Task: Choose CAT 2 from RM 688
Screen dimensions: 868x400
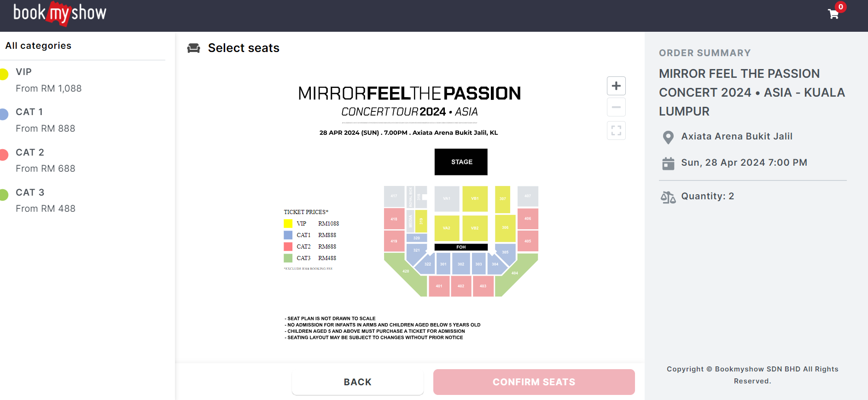Action: click(45, 168)
